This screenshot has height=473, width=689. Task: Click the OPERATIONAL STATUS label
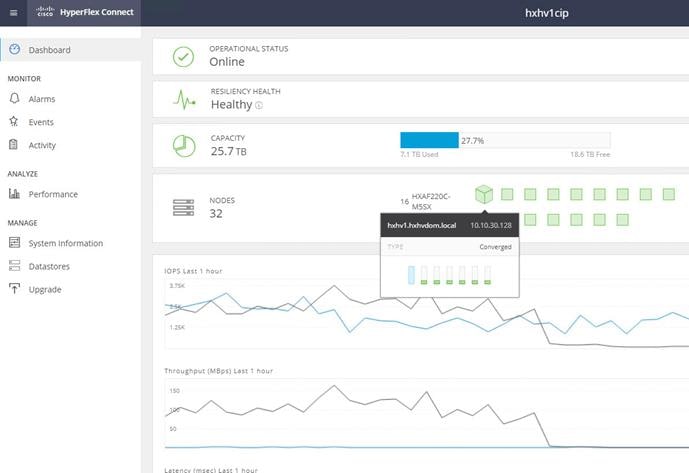249,49
